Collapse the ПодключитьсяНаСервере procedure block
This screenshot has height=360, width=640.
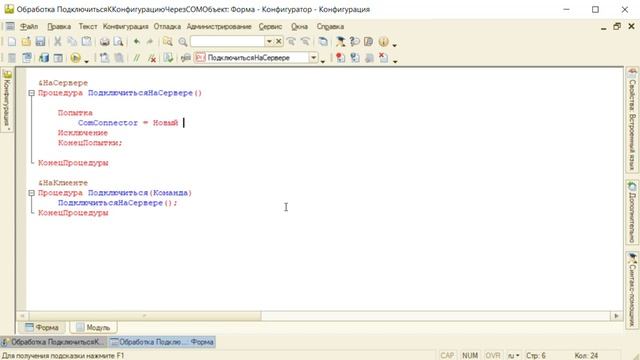click(31, 93)
